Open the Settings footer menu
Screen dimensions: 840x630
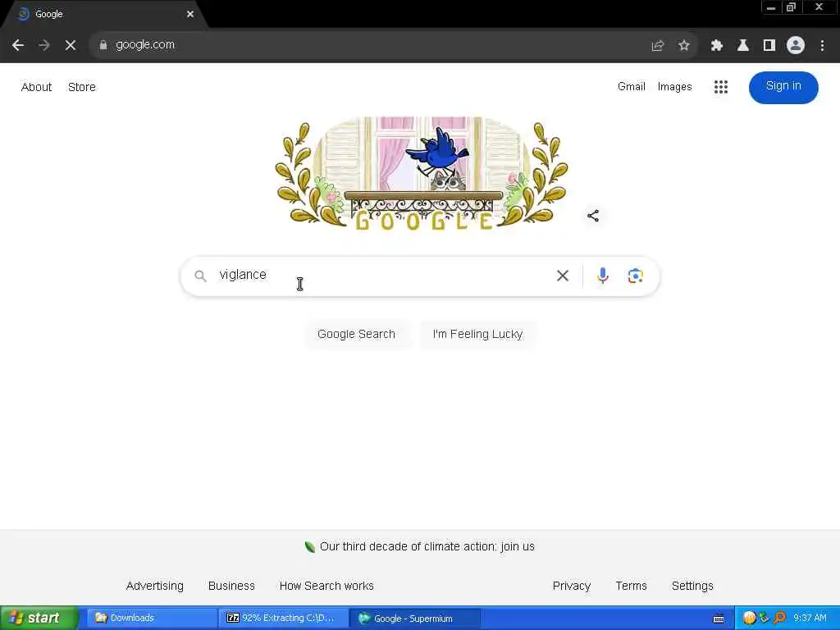(692, 586)
